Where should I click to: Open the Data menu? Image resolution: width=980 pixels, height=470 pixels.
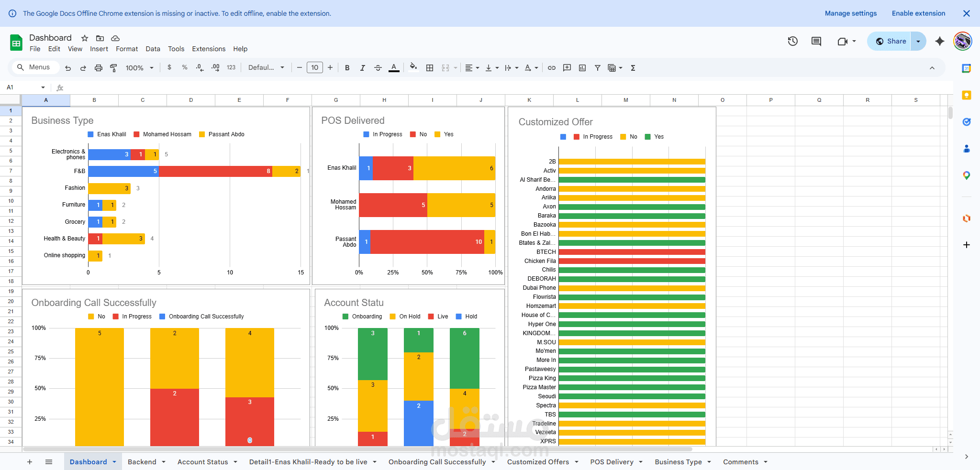(x=153, y=49)
